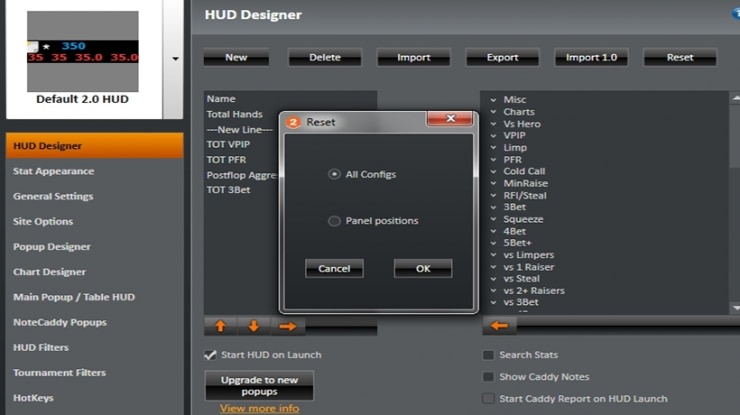Open the Tournament Filters section
The height and width of the screenshot is (415, 740).
click(59, 373)
